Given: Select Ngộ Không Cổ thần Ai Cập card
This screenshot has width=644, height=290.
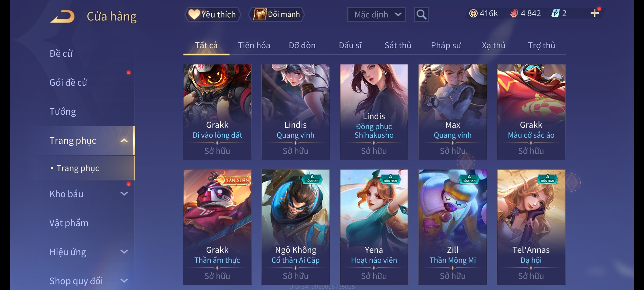Looking at the screenshot, I should click(x=295, y=227).
